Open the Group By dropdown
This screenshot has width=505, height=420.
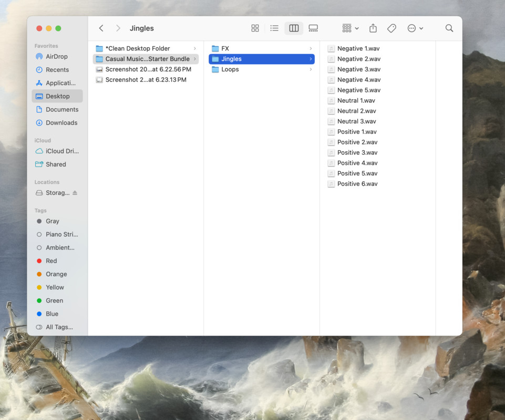pos(351,28)
